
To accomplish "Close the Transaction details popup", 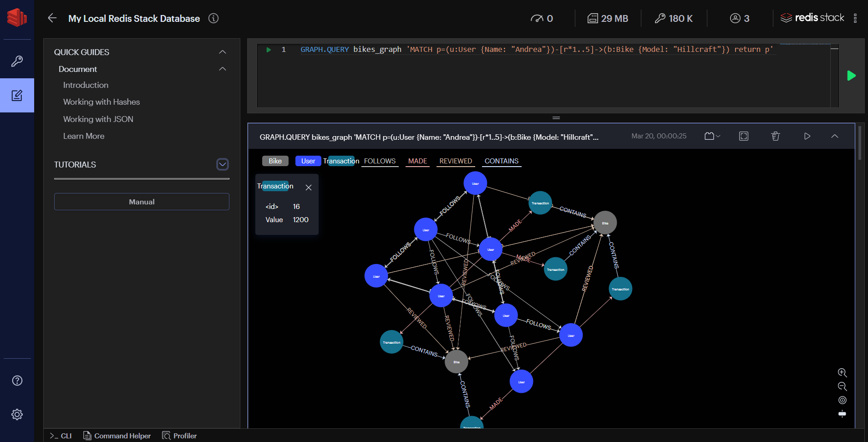I will (309, 188).
